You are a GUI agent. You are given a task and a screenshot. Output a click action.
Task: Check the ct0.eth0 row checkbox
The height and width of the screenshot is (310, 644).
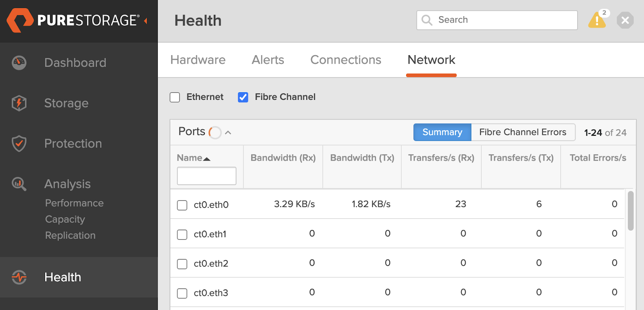pyautogui.click(x=182, y=205)
